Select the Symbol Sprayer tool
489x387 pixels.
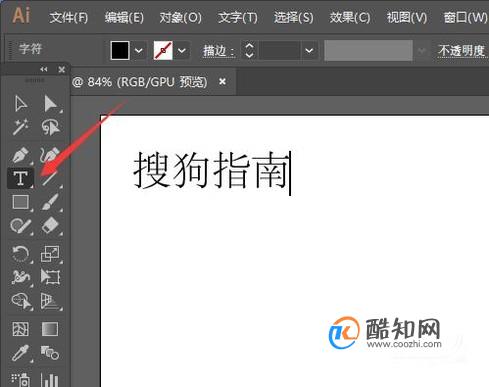[20, 379]
